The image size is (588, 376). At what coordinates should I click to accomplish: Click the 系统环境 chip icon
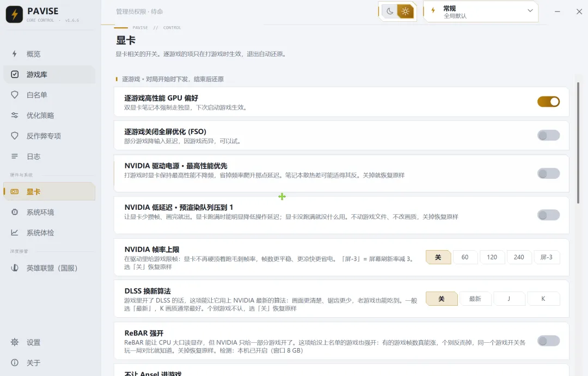click(x=15, y=212)
